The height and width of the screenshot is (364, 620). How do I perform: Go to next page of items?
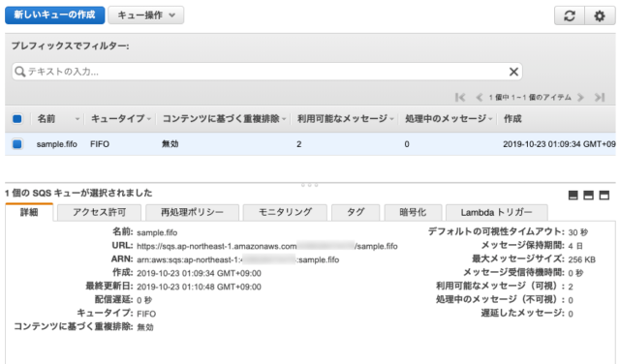(580, 97)
